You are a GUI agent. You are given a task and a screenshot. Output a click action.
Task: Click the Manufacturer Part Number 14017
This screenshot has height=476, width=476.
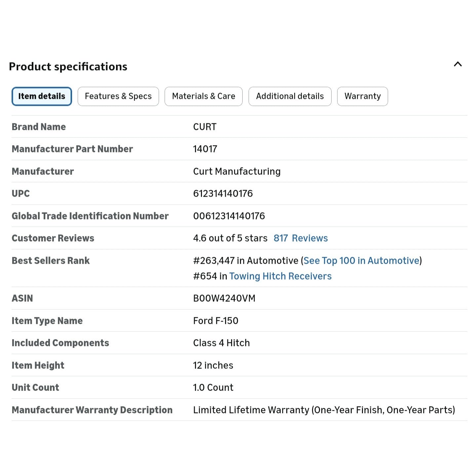coord(205,149)
